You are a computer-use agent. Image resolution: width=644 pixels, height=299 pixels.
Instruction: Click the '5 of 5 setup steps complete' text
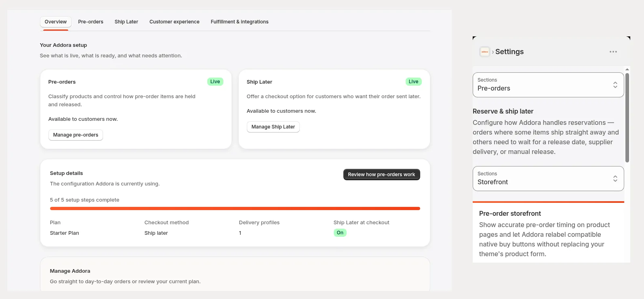coord(85,200)
